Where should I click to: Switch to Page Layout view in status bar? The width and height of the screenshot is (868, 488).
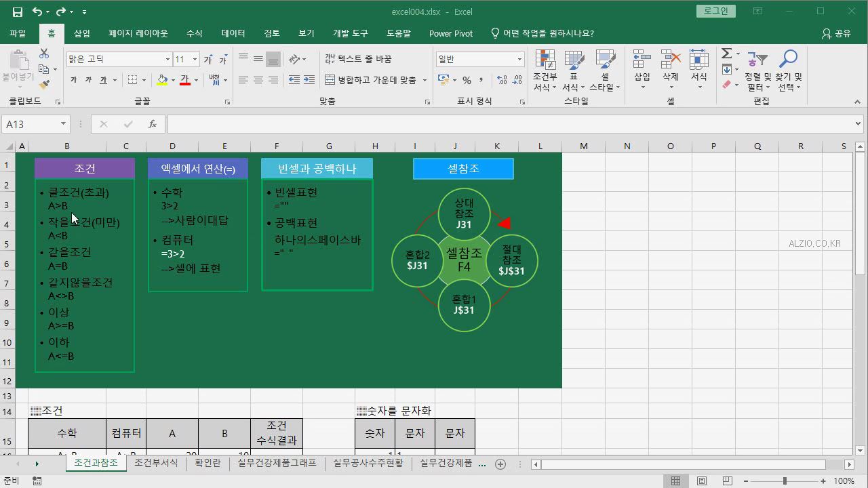(702, 481)
